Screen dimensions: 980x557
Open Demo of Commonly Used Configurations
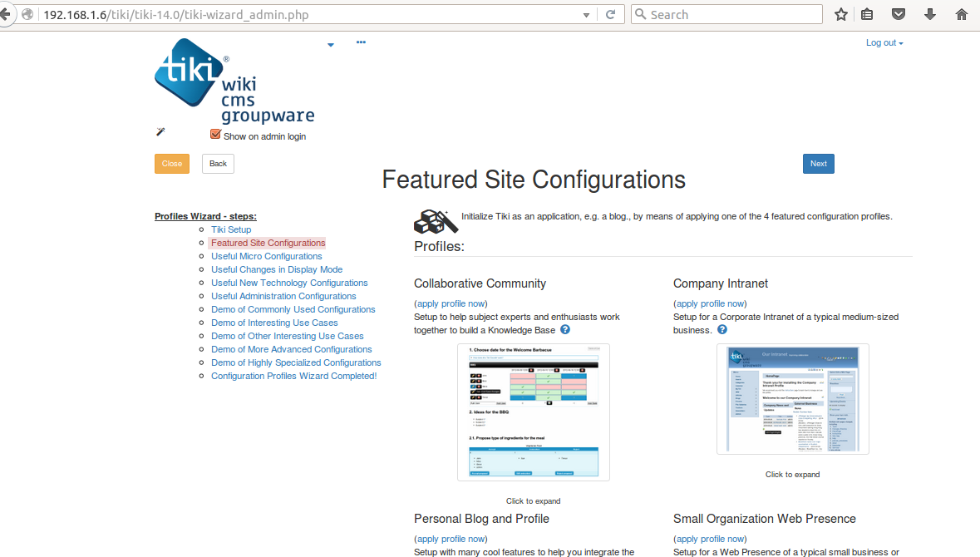(293, 309)
